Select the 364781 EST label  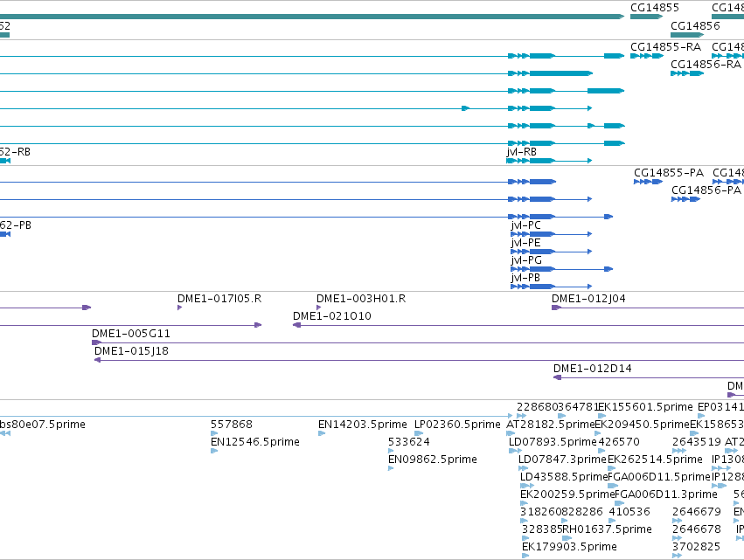578,407
